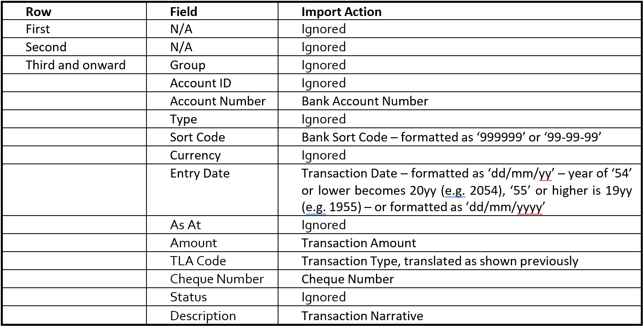
Task: Click the "Third and onward" cell
Action: point(75,65)
